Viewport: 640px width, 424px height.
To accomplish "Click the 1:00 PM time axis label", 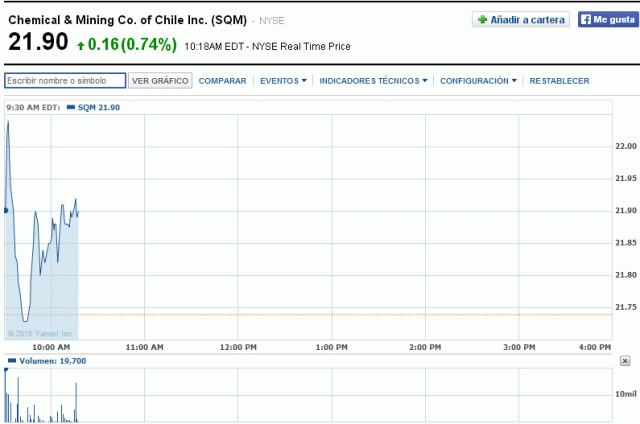I will (331, 347).
